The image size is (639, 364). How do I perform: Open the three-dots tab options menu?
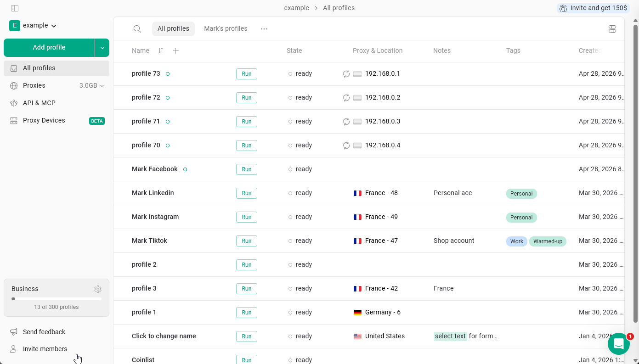coord(264,29)
